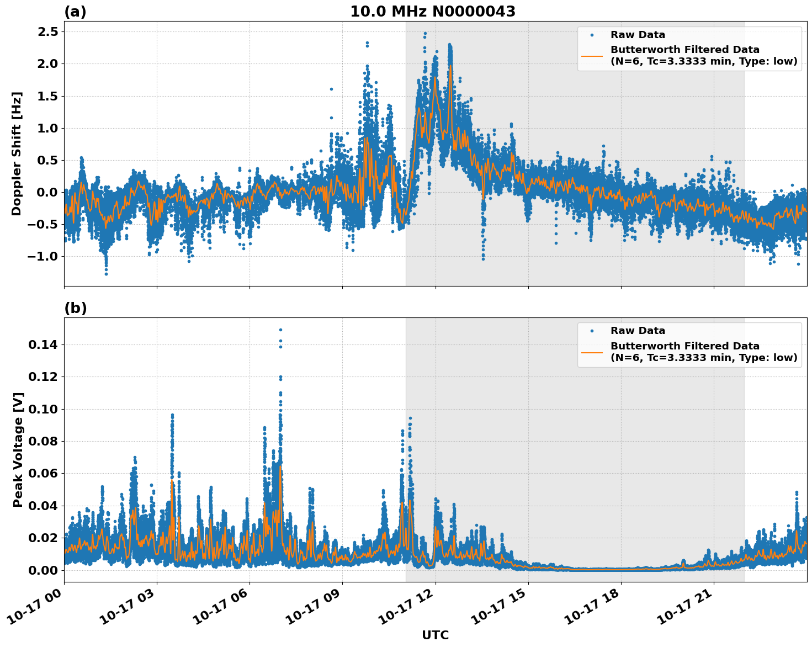812x647 pixels.
Task: Select the "Doppler Shift [Hz]" axis label
Action: point(17,153)
